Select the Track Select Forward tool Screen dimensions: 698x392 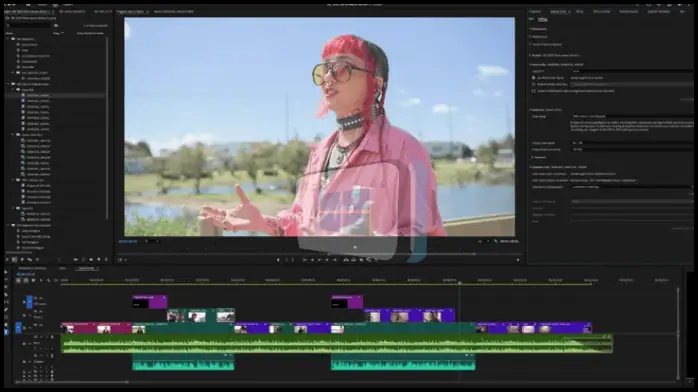click(6, 279)
